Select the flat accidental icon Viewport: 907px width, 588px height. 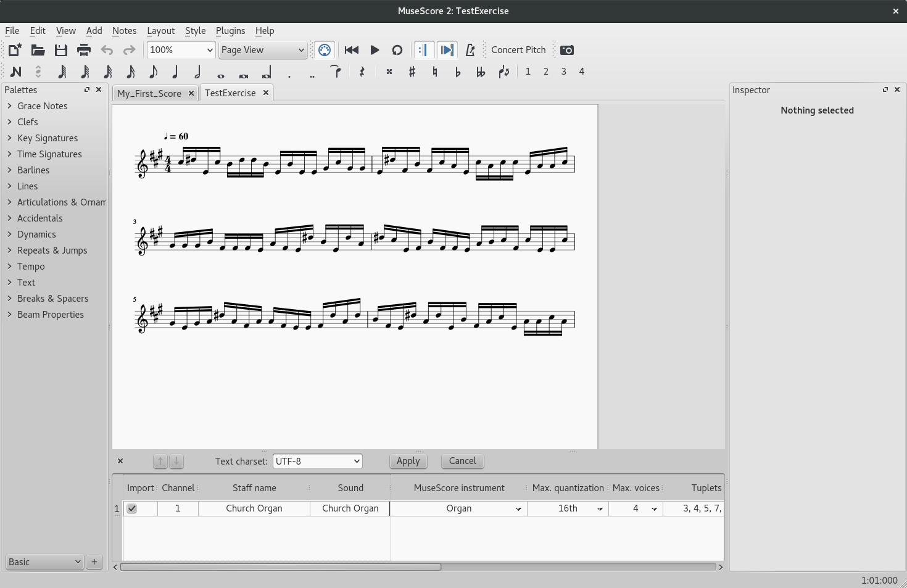point(457,72)
